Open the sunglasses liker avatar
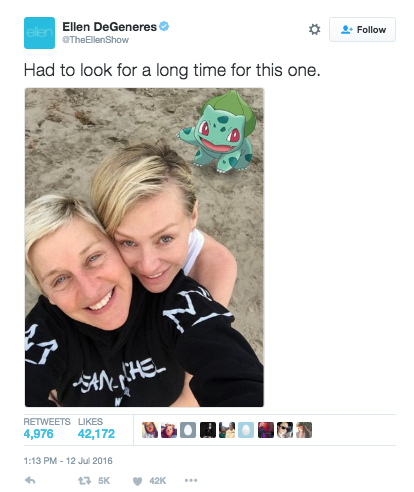Viewport: 414px width, 492px height. [x=285, y=430]
